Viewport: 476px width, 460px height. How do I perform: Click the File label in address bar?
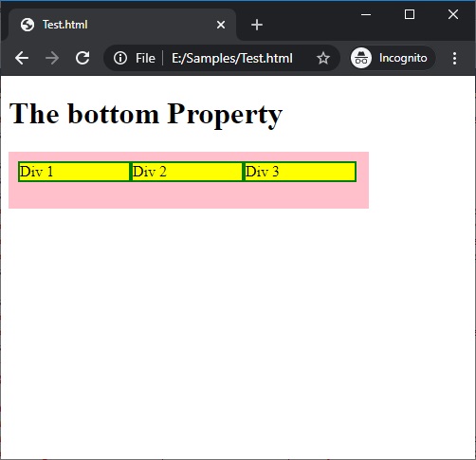pos(145,59)
